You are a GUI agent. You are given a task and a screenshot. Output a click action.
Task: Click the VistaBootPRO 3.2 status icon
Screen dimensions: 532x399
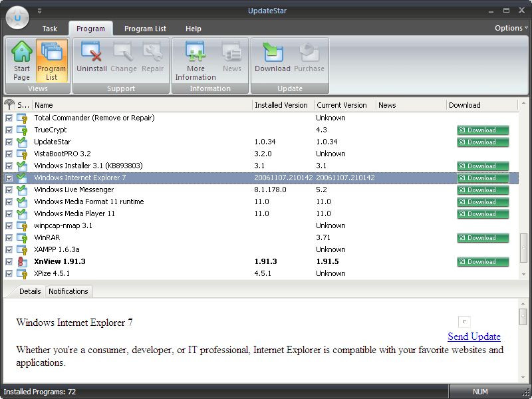pyautogui.click(x=22, y=154)
